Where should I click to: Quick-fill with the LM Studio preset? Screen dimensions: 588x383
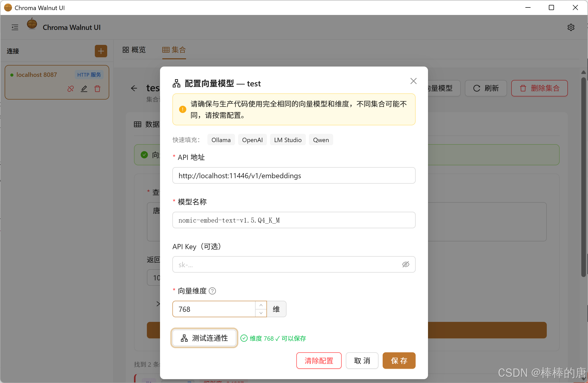point(288,140)
